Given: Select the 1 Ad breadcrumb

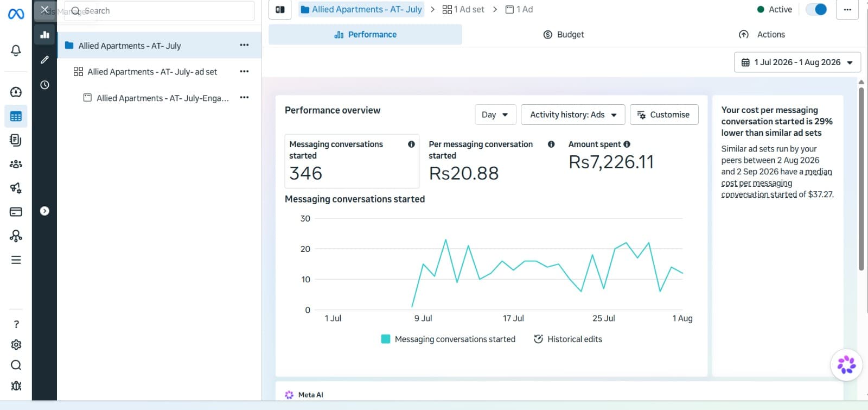Looking at the screenshot, I should pyautogui.click(x=519, y=9).
